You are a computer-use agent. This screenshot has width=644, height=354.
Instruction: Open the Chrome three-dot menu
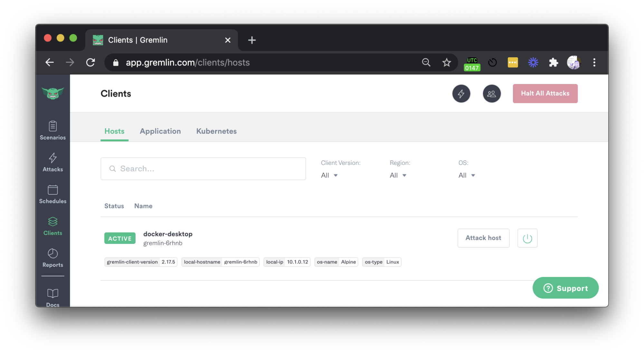tap(594, 62)
